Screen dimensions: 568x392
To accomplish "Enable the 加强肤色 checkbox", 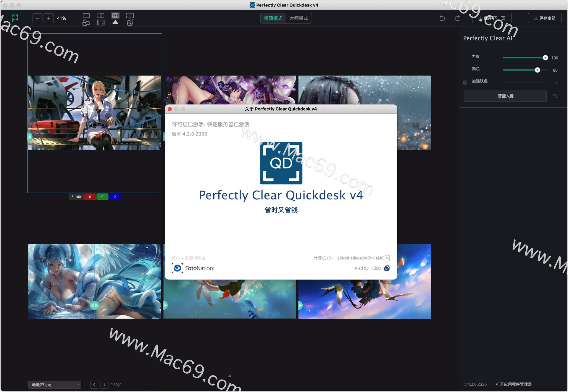I will [x=465, y=83].
